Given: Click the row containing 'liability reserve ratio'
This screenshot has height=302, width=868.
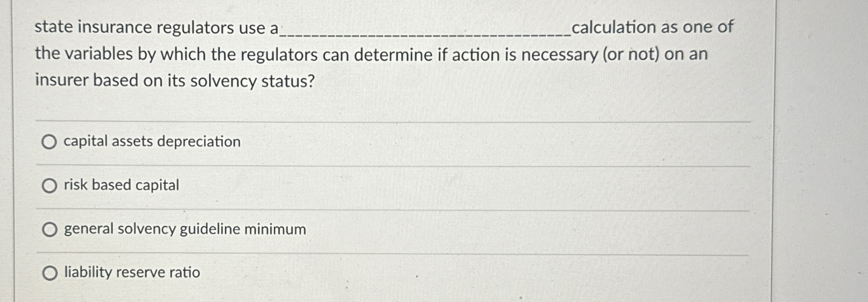Looking at the screenshot, I should 301,272.
